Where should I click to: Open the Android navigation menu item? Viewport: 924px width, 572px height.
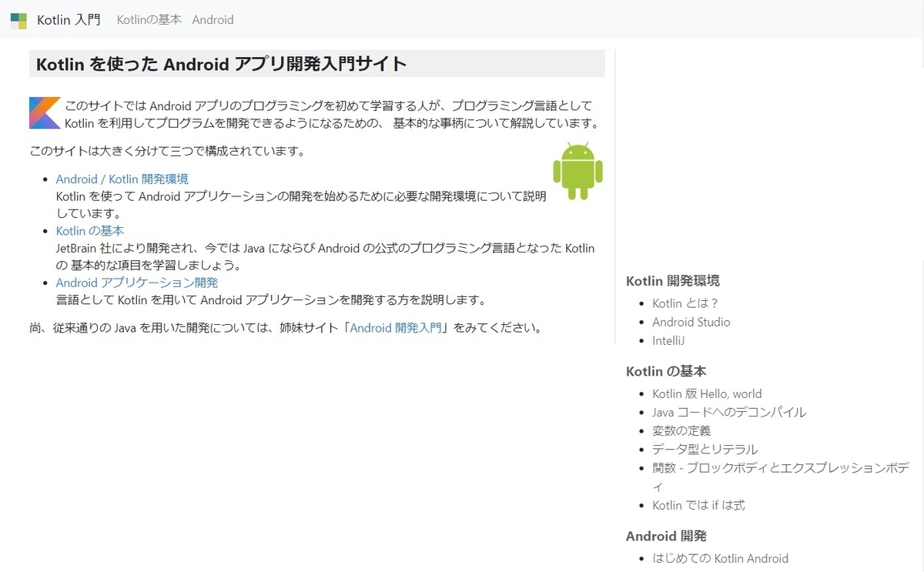coord(213,20)
